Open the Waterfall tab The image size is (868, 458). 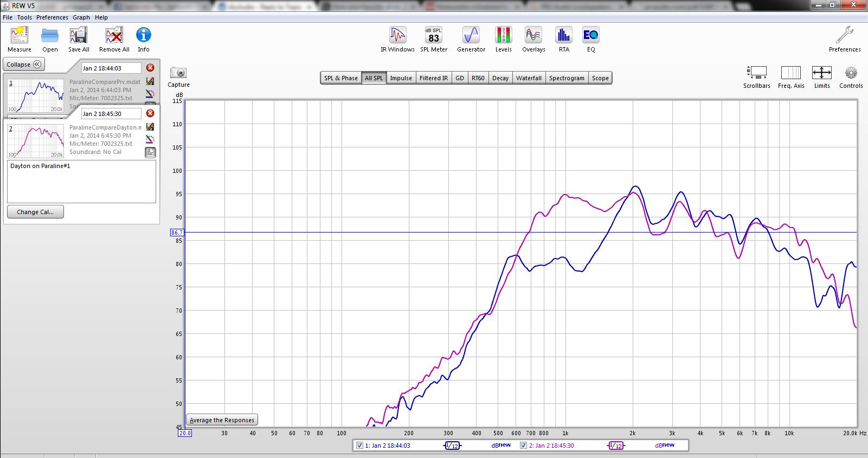529,78
